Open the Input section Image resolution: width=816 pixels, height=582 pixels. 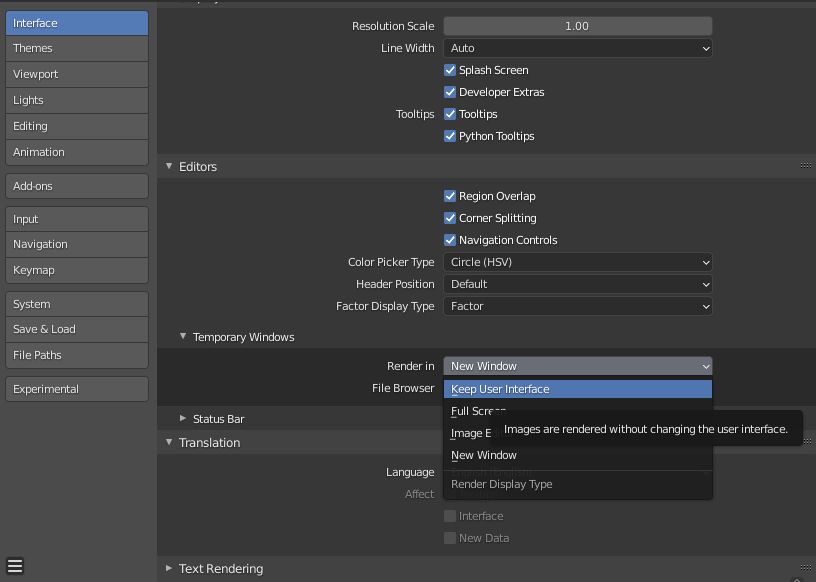pyautogui.click(x=77, y=219)
